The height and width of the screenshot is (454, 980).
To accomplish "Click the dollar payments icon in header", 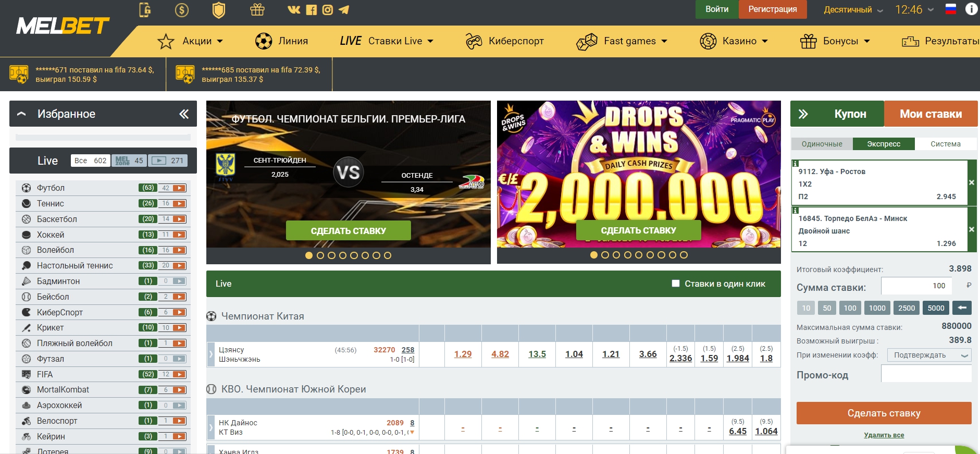I will 182,10.
